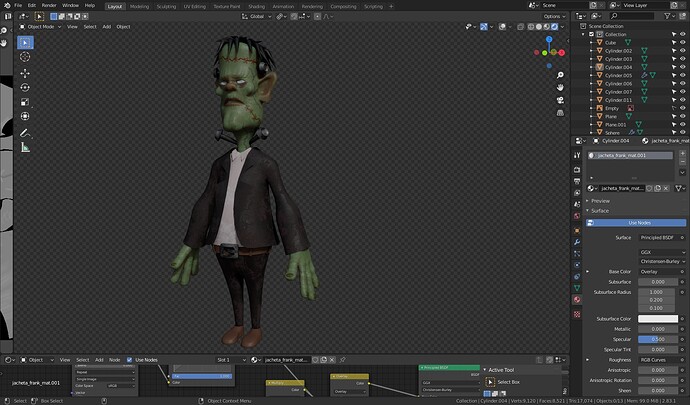Toggle the camera view icon

click(560, 100)
